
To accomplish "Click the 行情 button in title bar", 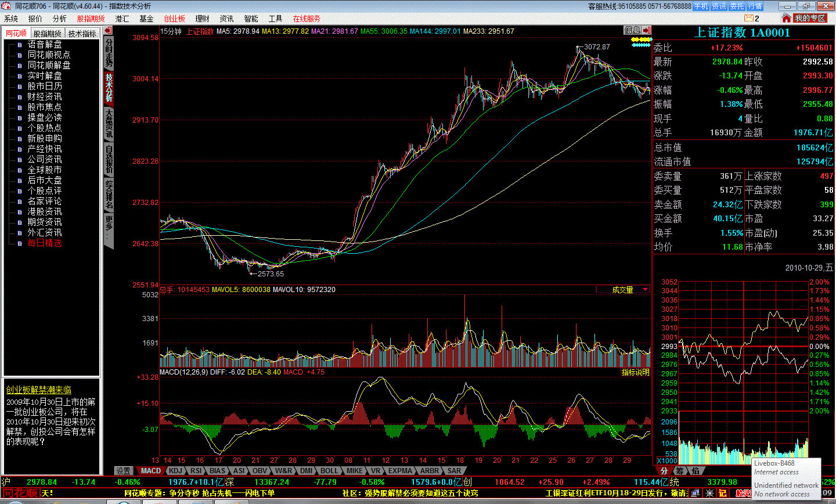I will pos(755,6).
